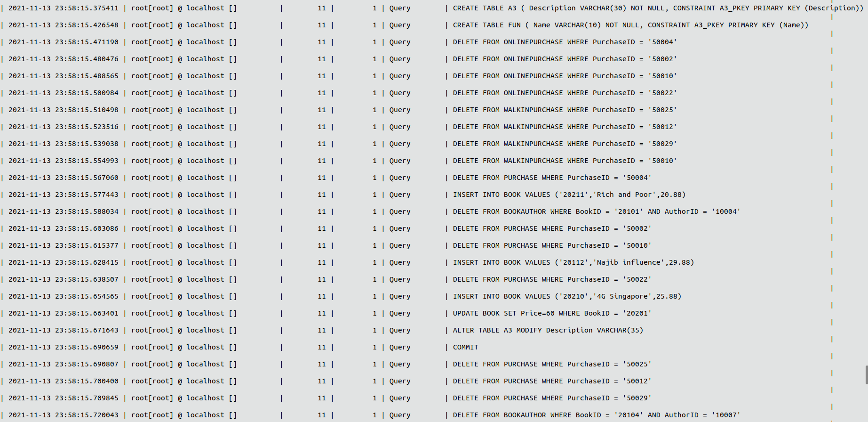
Task: Click UPDATE BOOK SET Price=60 query
Action: (552, 313)
